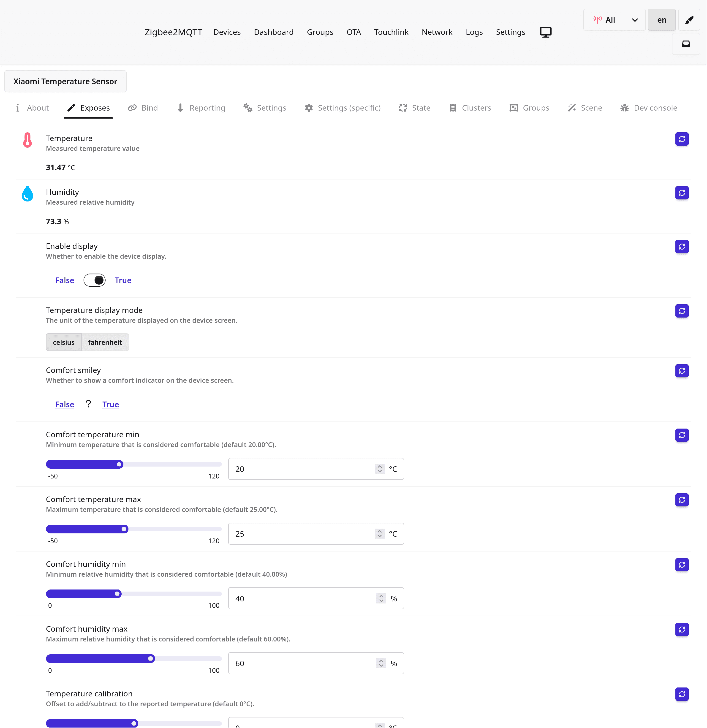707x728 pixels.
Task: Set Comfort smiley to True
Action: [x=110, y=405]
